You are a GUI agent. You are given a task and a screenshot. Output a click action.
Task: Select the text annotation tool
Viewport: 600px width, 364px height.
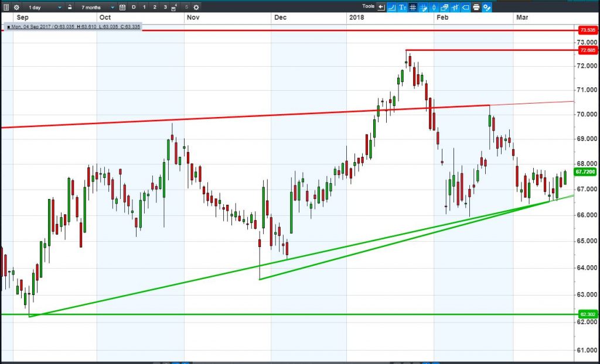402,7
